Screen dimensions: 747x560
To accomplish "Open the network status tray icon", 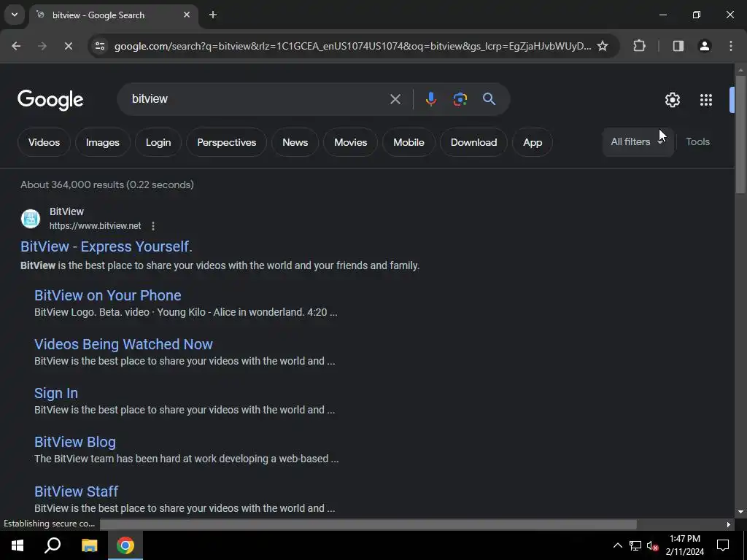I will click(x=635, y=545).
